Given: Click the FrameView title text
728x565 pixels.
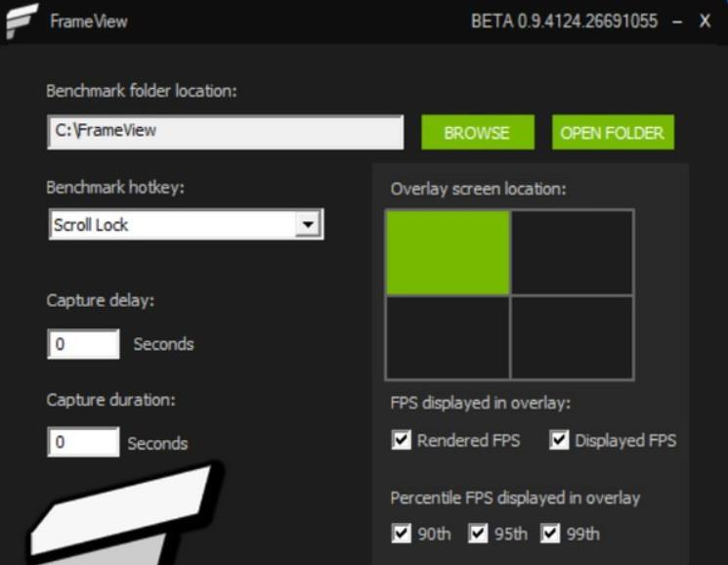Looking at the screenshot, I should (89, 22).
